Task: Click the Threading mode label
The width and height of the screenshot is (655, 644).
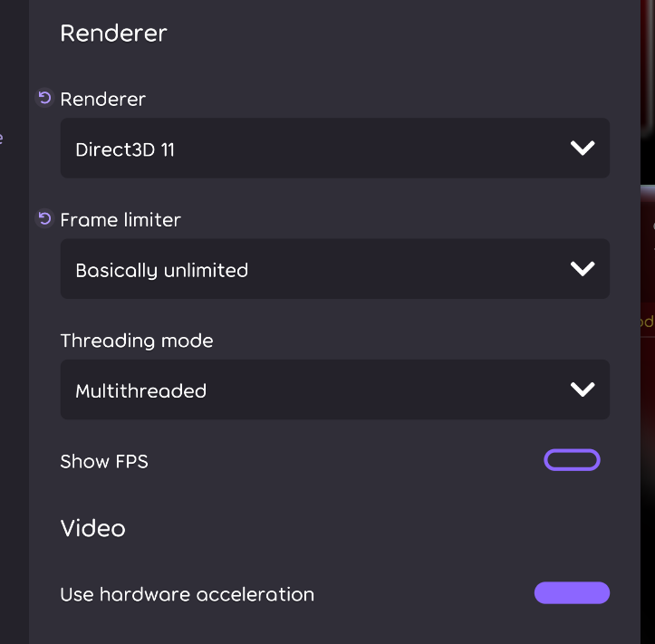Action: click(x=137, y=341)
